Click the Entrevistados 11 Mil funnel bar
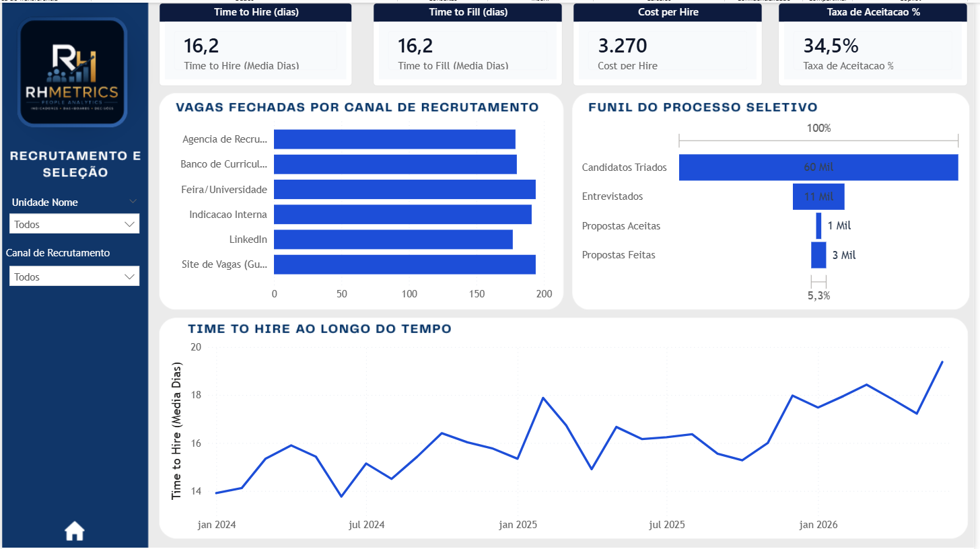980x549 pixels. tap(818, 196)
